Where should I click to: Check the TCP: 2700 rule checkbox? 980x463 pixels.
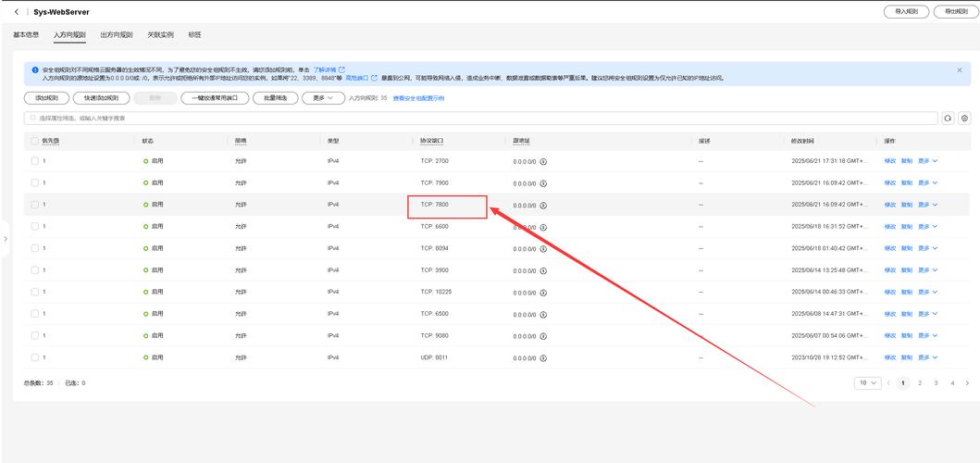tap(34, 161)
